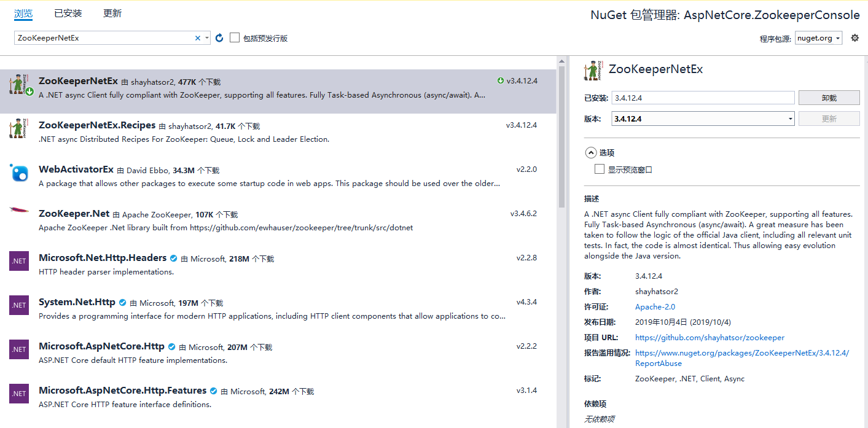Select Microsoft.AspNetCore.Http .NET icon
Viewport: 868px width, 428px height.
[19, 349]
